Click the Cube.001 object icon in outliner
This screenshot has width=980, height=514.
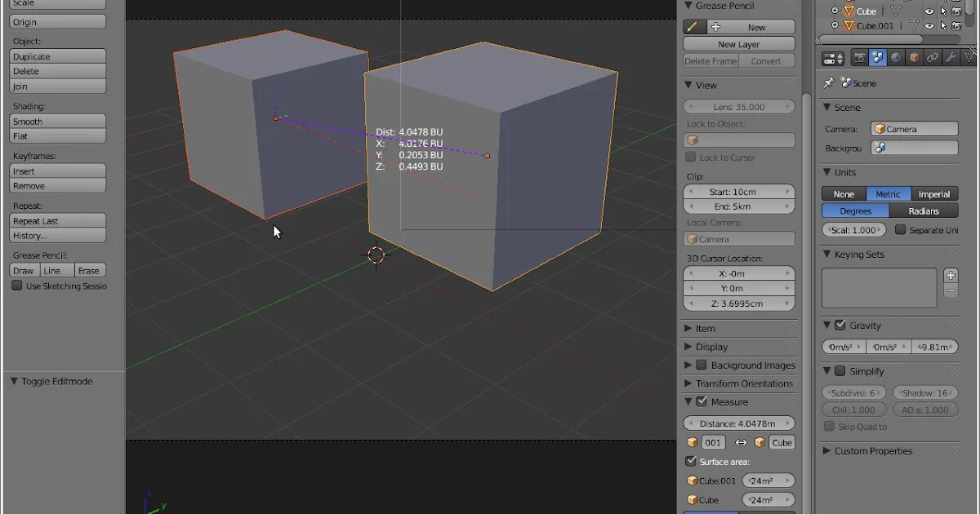849,25
